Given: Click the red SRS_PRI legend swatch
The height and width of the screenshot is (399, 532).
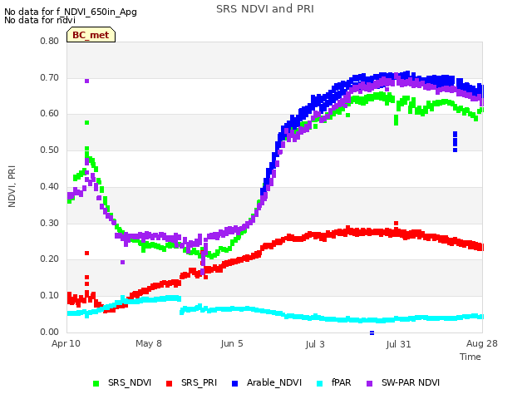Looking at the screenshot, I should [169, 384].
